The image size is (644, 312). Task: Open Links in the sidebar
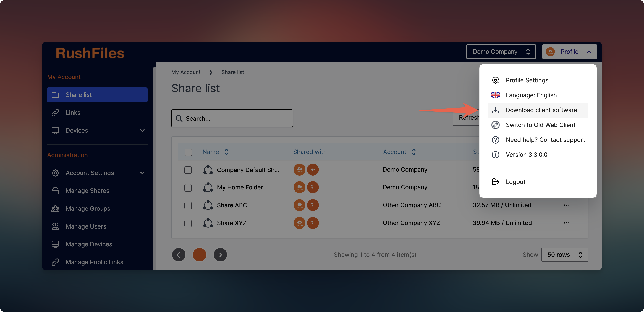point(73,113)
